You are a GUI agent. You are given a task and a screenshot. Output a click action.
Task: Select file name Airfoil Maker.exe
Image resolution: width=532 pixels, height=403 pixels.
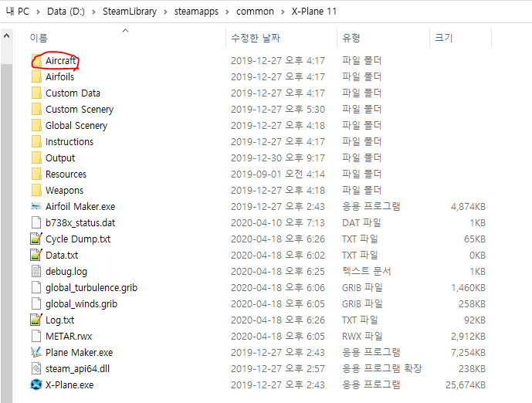[80, 207]
